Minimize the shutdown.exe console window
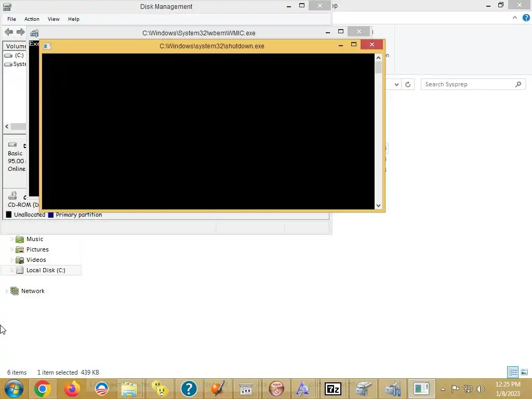Viewport: 532px width, 399px height. [341, 45]
